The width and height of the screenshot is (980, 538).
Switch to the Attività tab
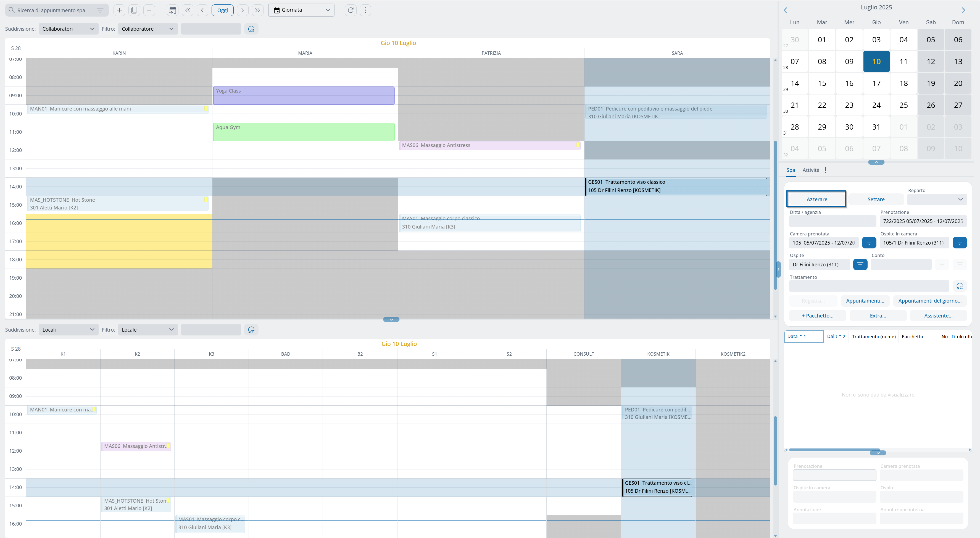coord(810,170)
